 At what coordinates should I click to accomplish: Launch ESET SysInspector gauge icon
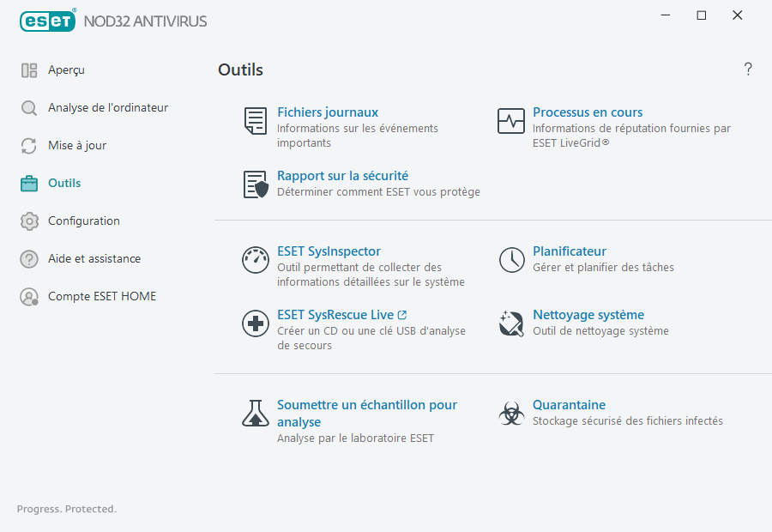pos(255,260)
